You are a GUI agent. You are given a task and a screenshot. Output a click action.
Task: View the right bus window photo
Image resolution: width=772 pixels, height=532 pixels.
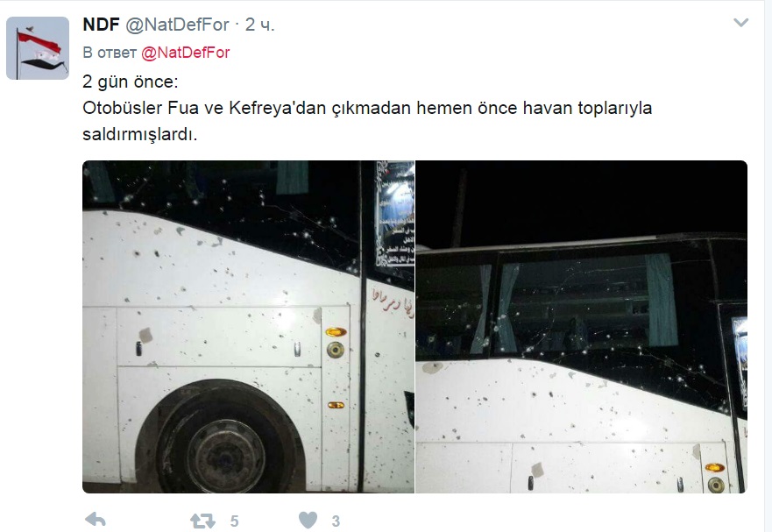582,327
